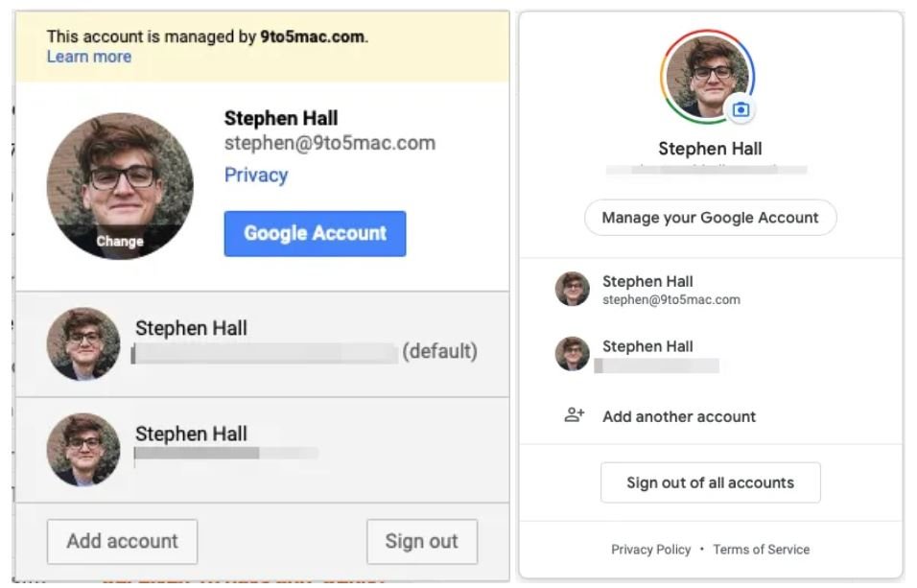Image resolution: width=917 pixels, height=588 pixels.
Task: Select the Add another account text
Action: pos(679,416)
